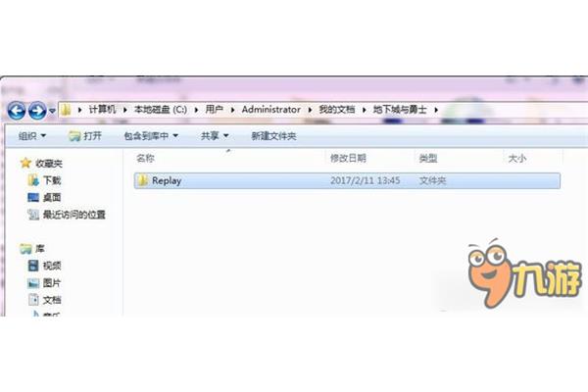Open the 视频 library
Screen dimensions: 588x392
[x=52, y=266]
